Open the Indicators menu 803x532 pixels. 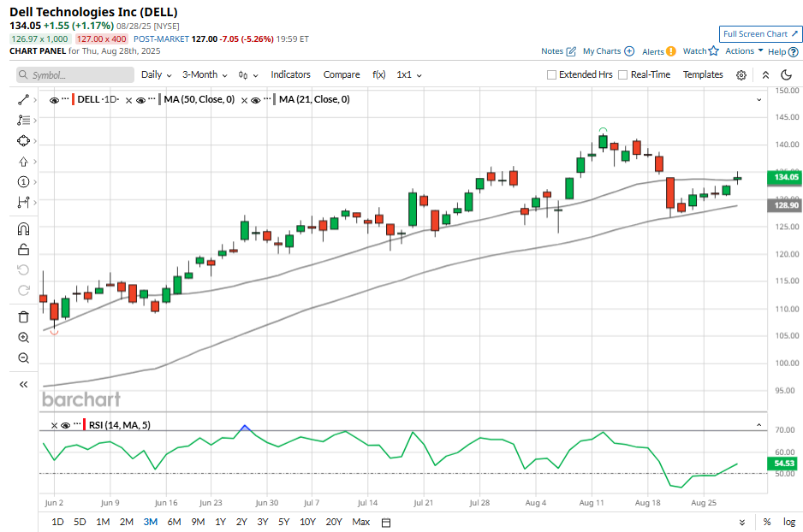point(290,74)
